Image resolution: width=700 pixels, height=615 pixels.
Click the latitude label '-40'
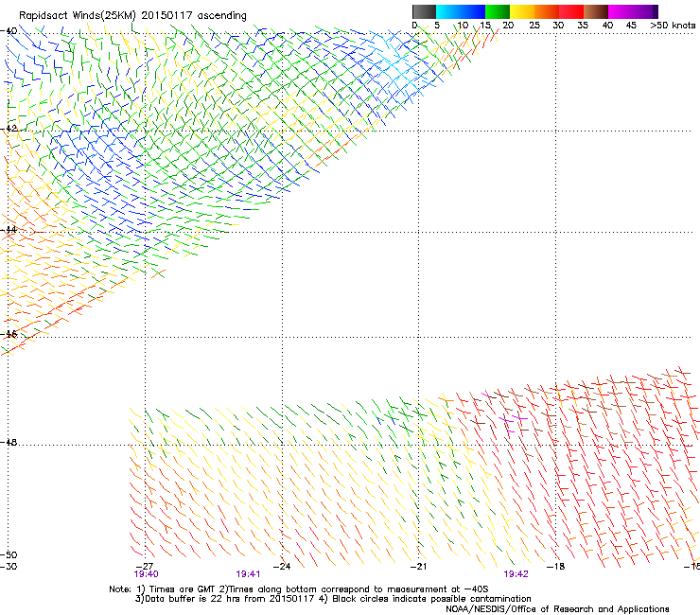(x=9, y=31)
